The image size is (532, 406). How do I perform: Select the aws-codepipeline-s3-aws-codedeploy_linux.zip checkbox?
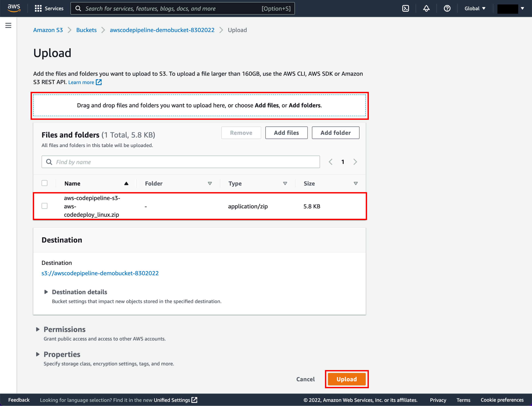click(x=44, y=206)
